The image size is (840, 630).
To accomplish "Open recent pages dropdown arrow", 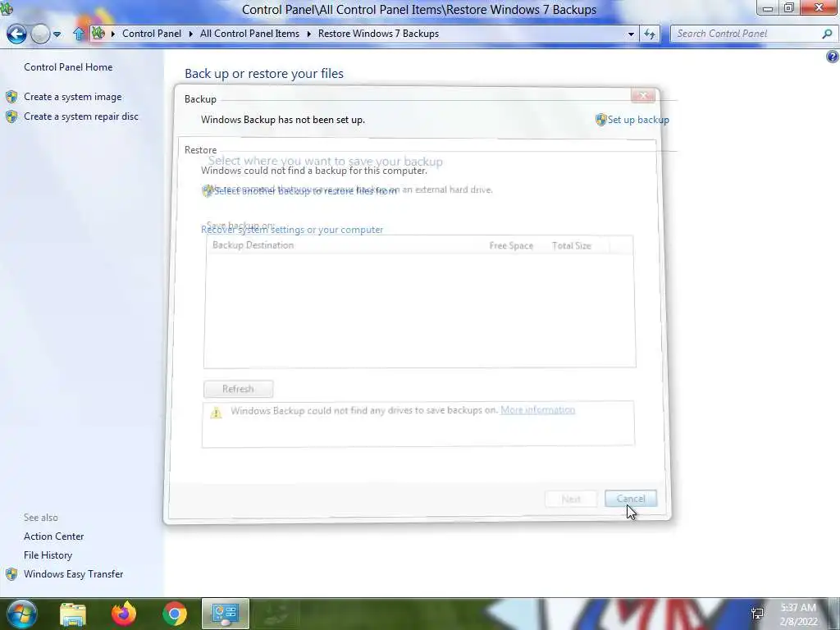I will pos(57,34).
